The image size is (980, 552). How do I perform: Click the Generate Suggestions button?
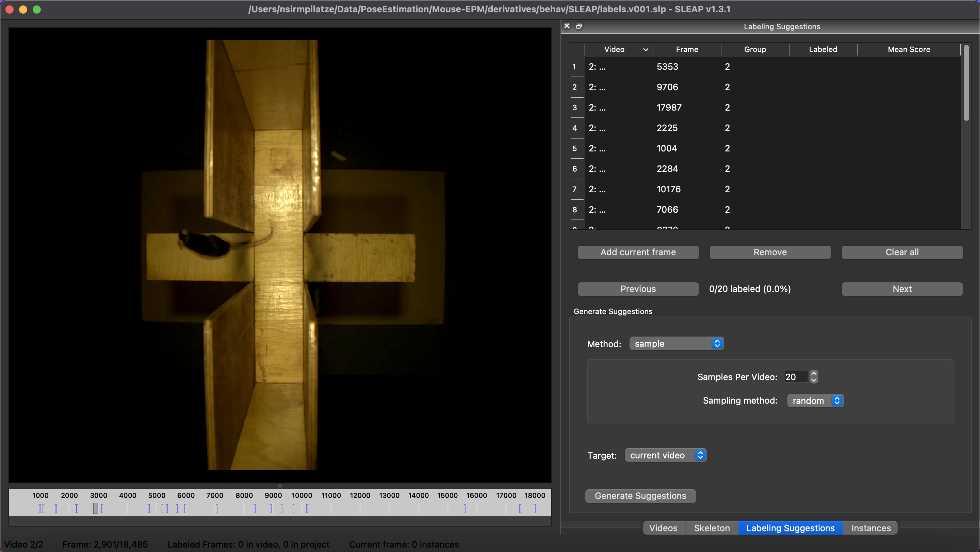(640, 496)
